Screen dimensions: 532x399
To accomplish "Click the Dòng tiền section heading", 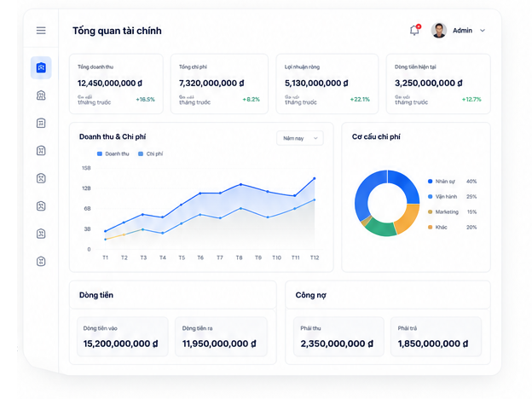I will (x=96, y=295).
